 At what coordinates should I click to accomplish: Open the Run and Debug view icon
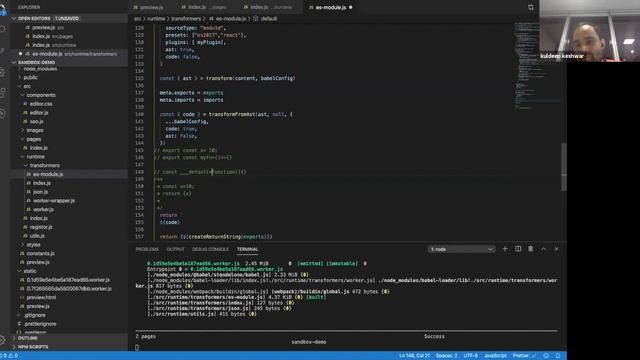(2, 72)
